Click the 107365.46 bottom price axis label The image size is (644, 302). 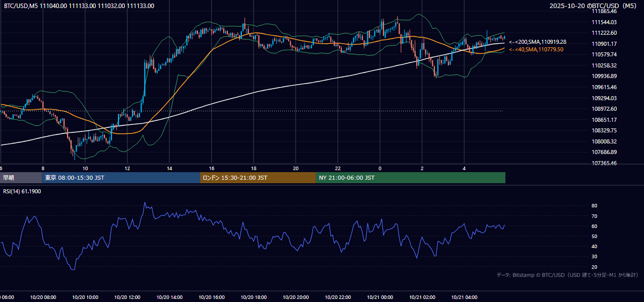click(x=604, y=163)
